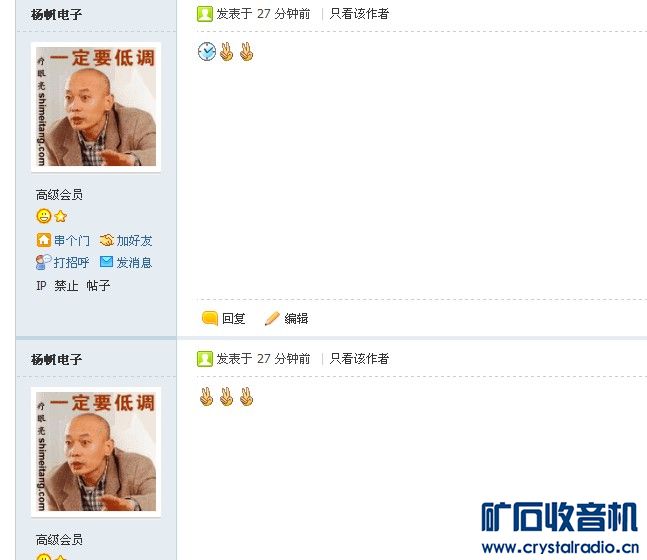Click the speech bubble person icon for 打招呼
647x560 pixels.
click(43, 262)
